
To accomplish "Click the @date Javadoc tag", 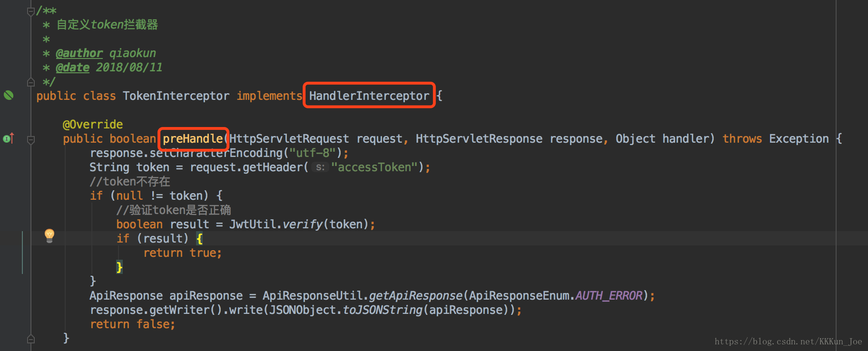I will pos(72,68).
